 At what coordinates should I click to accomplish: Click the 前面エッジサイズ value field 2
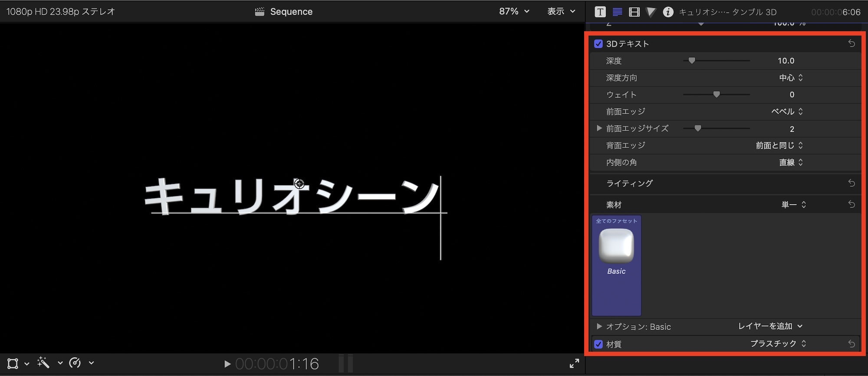coord(792,129)
